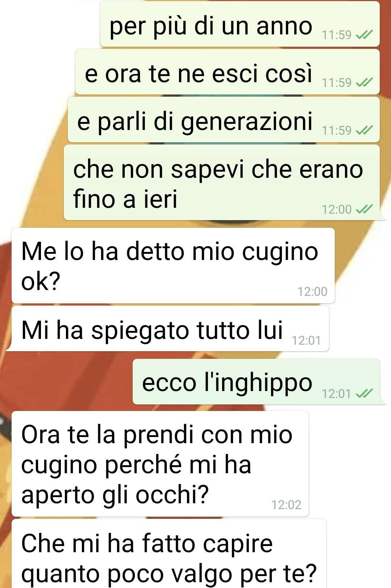
Task: Select the received 'Me lo ha detto mio cugino' message
Action: point(173,266)
